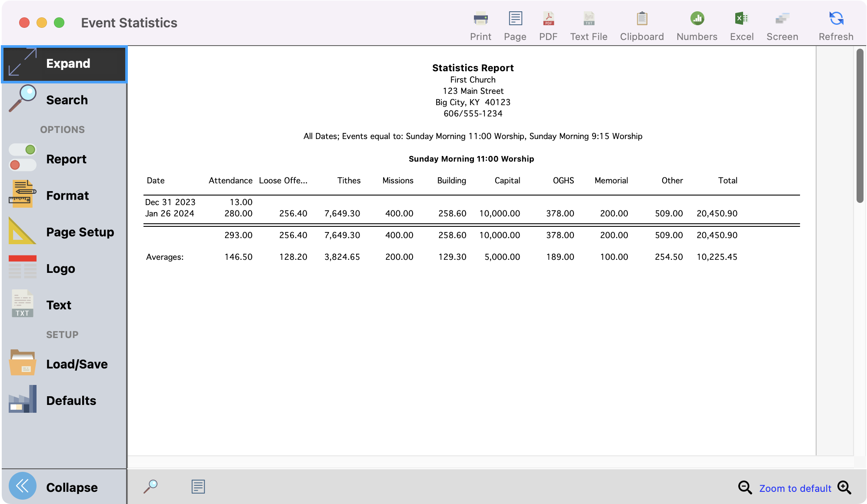867x504 pixels.
Task: Open the report in Excel
Action: point(741,25)
